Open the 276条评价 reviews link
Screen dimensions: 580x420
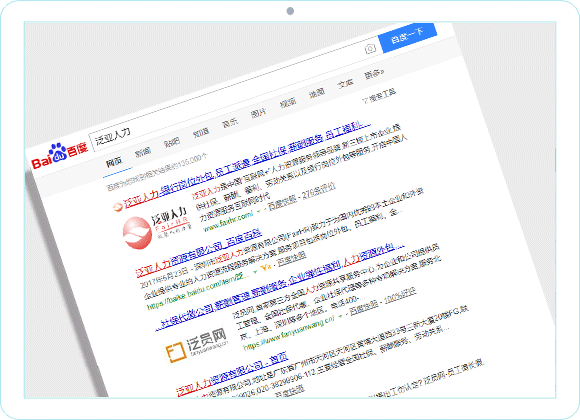(x=319, y=190)
